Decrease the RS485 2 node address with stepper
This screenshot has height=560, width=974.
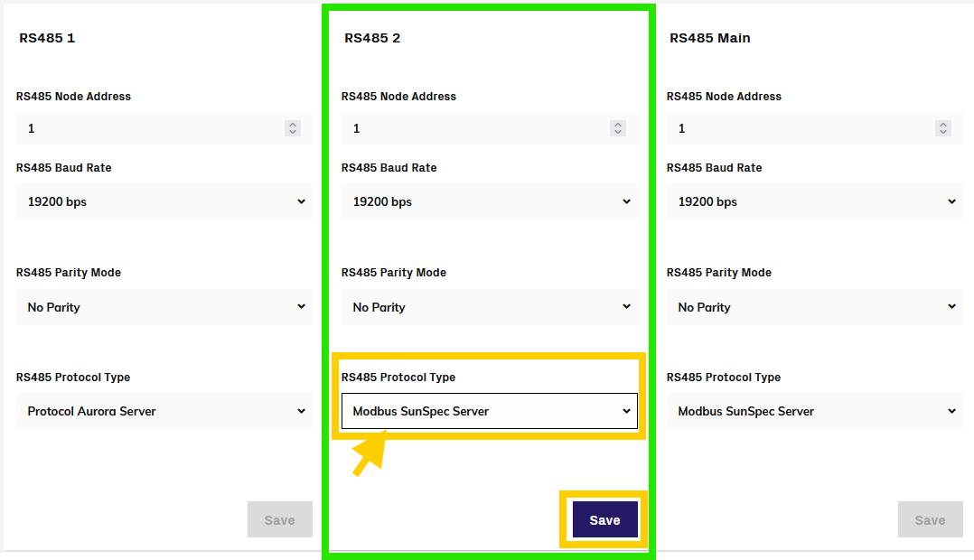[x=618, y=133]
